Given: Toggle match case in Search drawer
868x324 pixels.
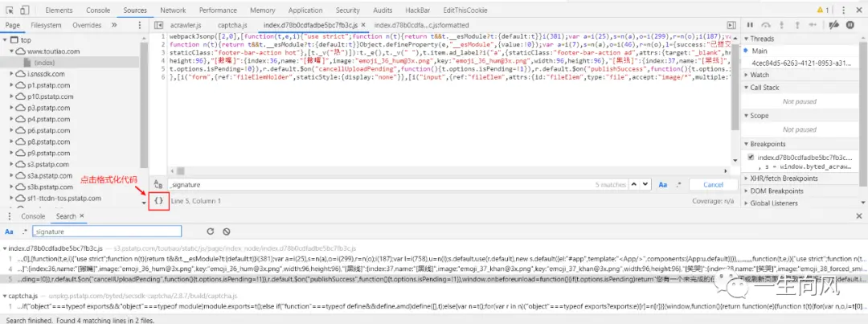Looking at the screenshot, I should click(x=9, y=232).
